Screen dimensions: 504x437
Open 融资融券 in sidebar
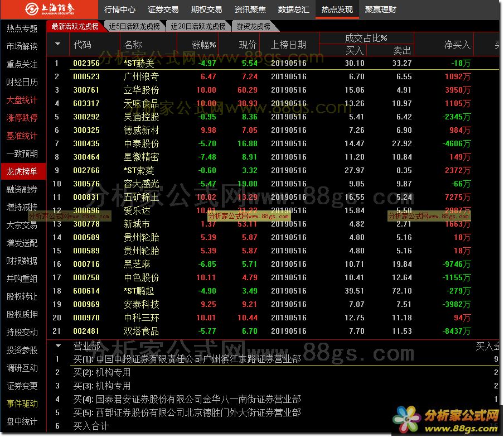[22, 190]
